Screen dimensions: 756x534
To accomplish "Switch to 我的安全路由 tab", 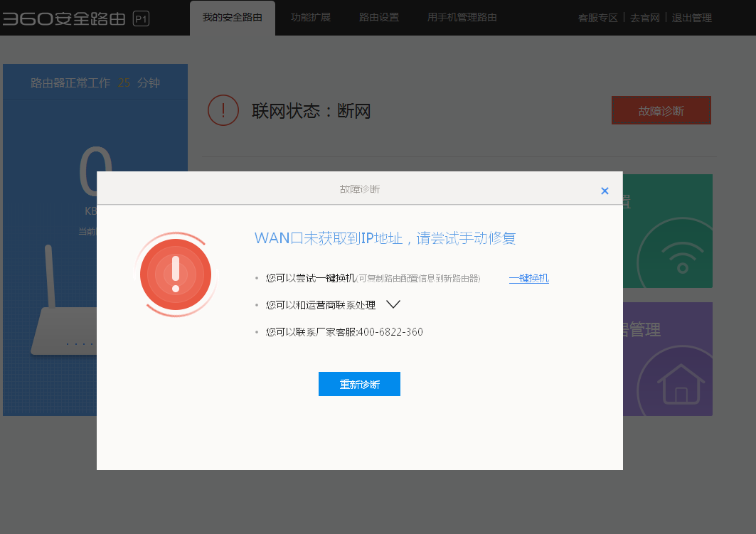I will (233, 18).
